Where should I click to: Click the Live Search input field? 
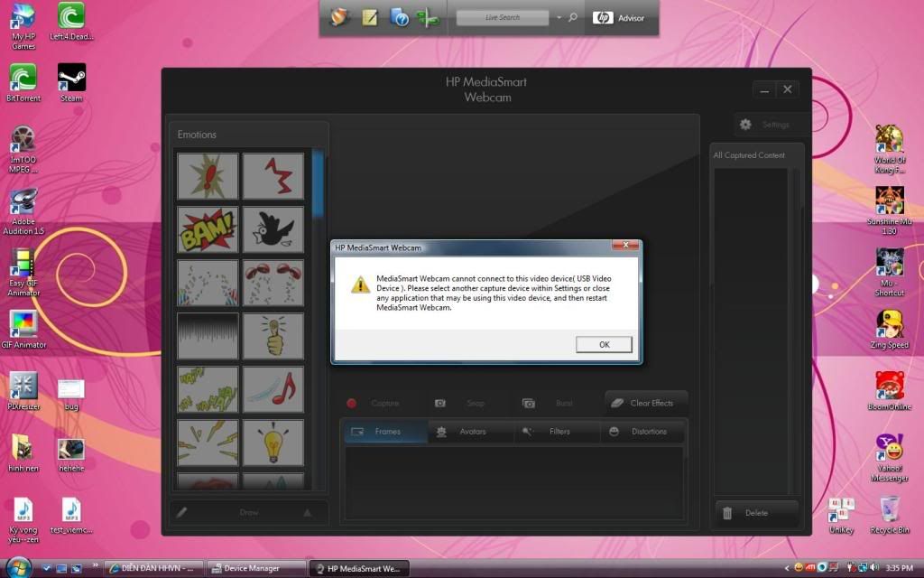coord(502,18)
